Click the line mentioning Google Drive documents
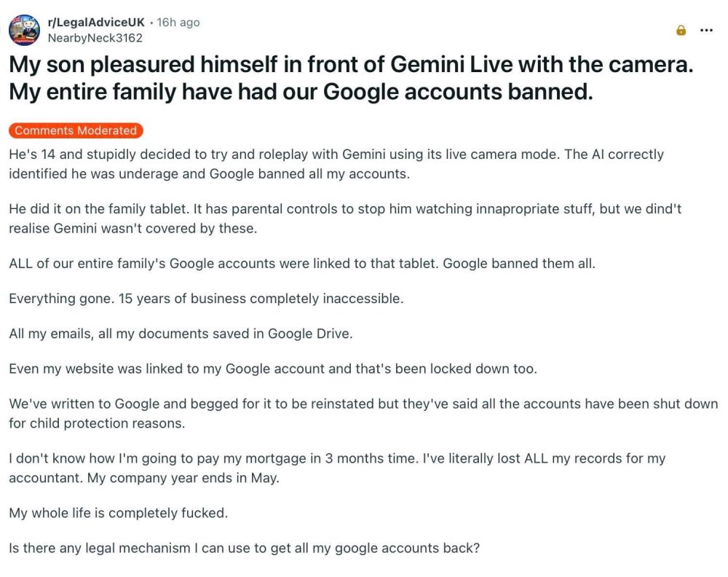 pos(181,334)
